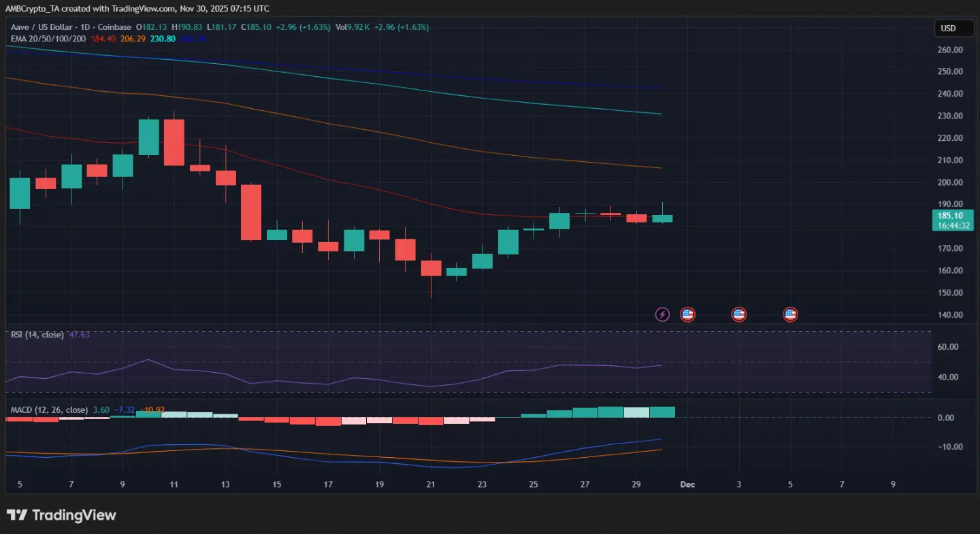This screenshot has height=534, width=980.
Task: Click the 220.00 price axis label
Action: point(949,138)
